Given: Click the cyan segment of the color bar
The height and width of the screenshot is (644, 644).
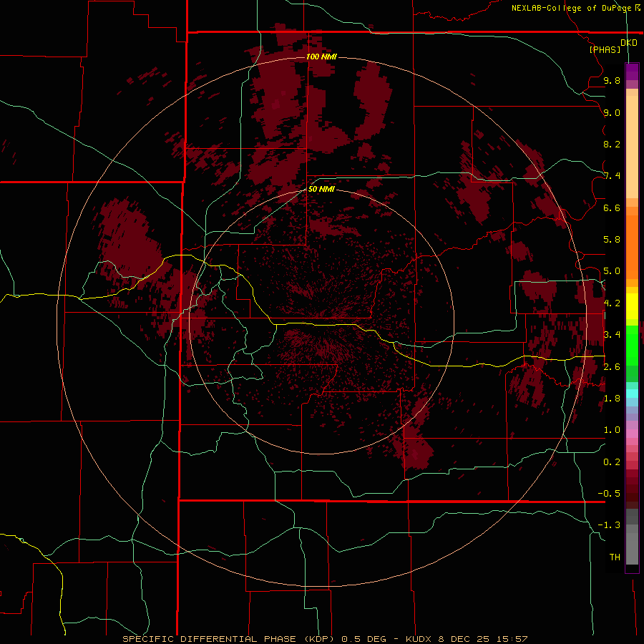Looking at the screenshot, I should coord(632,394).
